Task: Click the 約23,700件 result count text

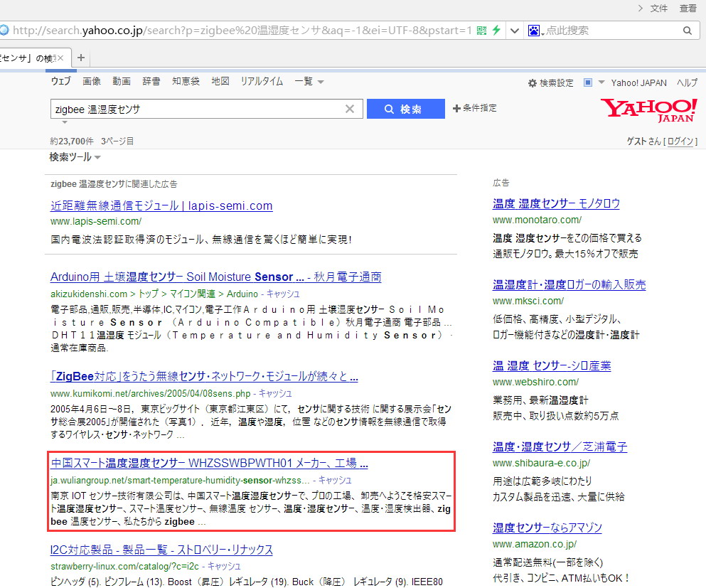Action: [x=72, y=141]
